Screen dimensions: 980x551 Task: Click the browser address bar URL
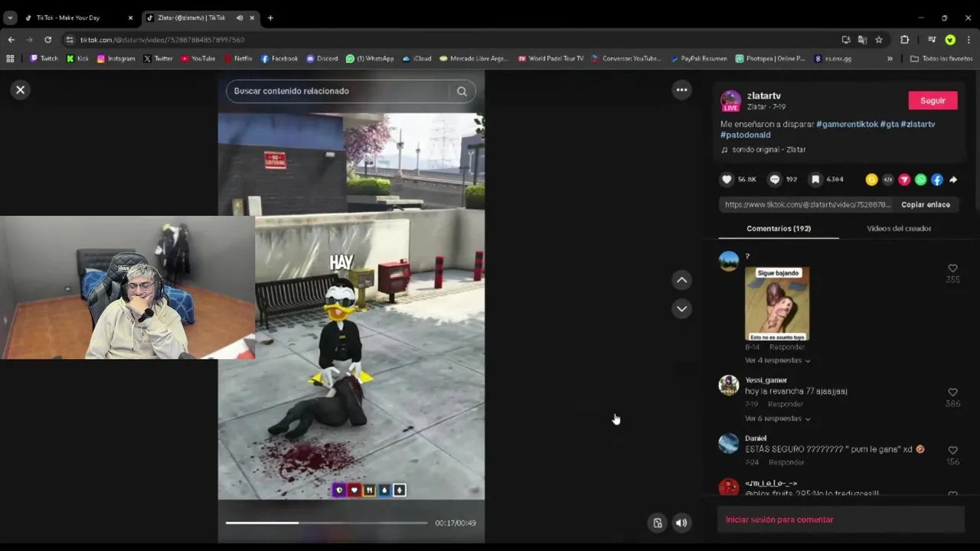point(162,40)
